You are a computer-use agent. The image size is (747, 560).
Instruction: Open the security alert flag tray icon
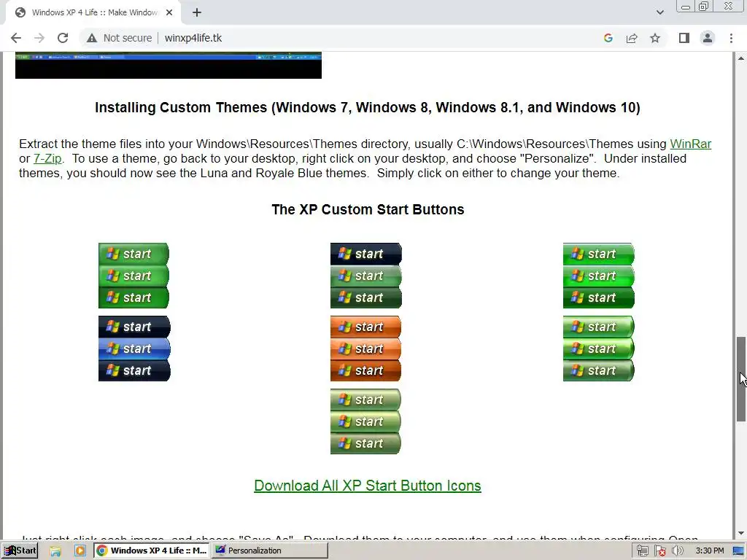pyautogui.click(x=659, y=551)
